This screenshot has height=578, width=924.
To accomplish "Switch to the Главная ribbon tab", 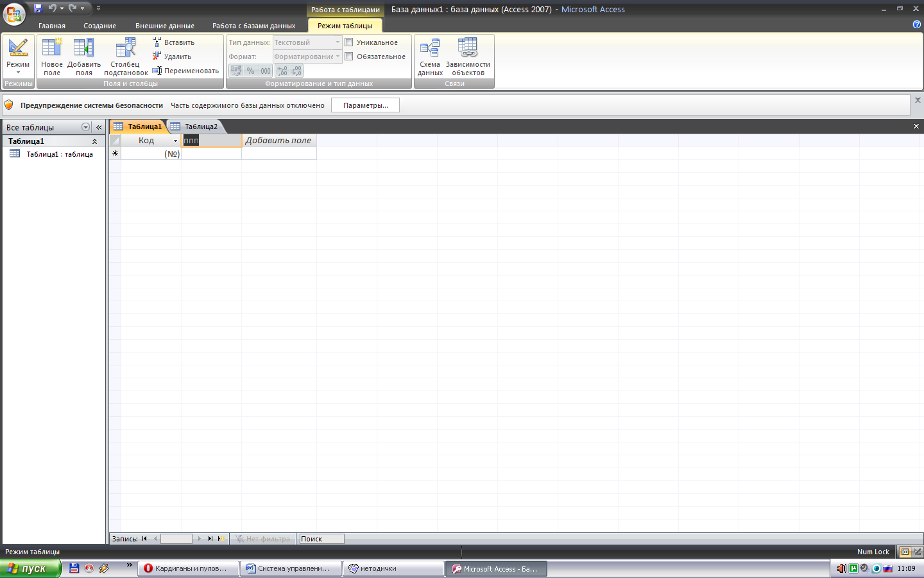I will [x=52, y=26].
